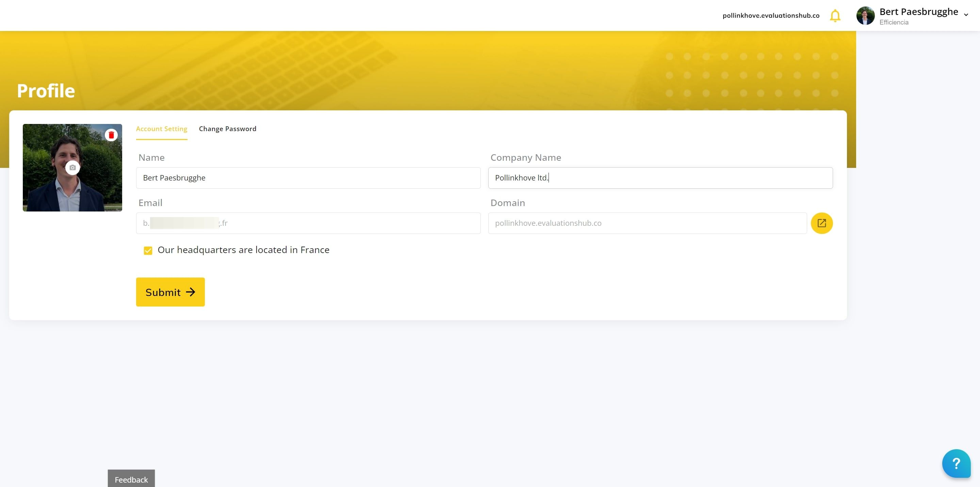The height and width of the screenshot is (487, 980).
Task: Click the Efficiencia label under username
Action: [894, 22]
